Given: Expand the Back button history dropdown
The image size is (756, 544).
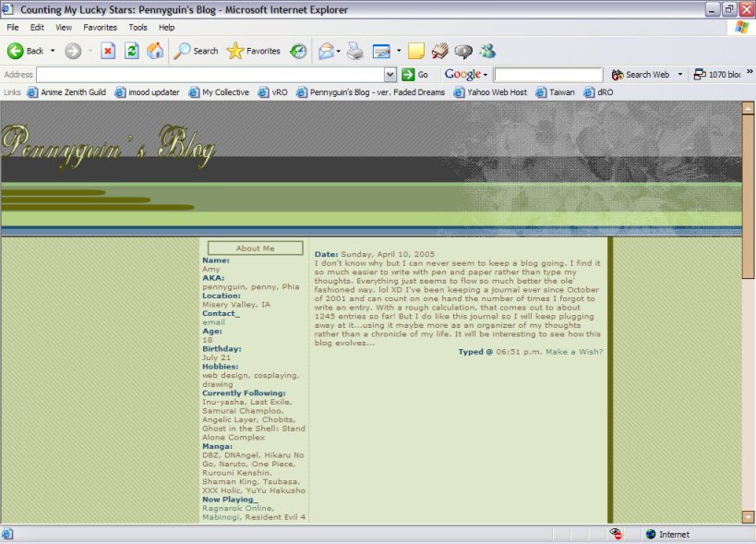Looking at the screenshot, I should pos(53,51).
